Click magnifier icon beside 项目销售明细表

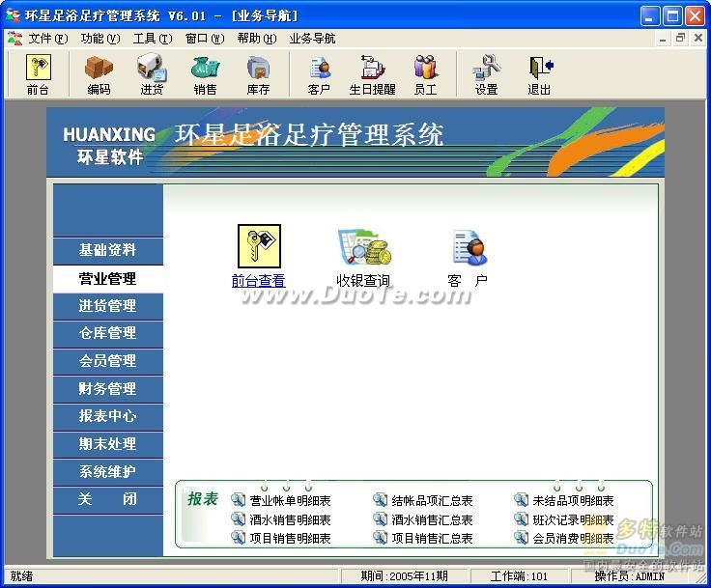pyautogui.click(x=238, y=538)
